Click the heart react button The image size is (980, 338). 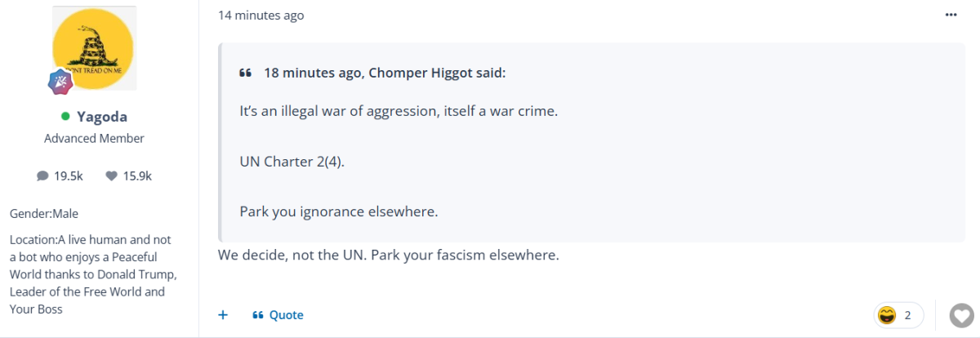[x=962, y=314]
